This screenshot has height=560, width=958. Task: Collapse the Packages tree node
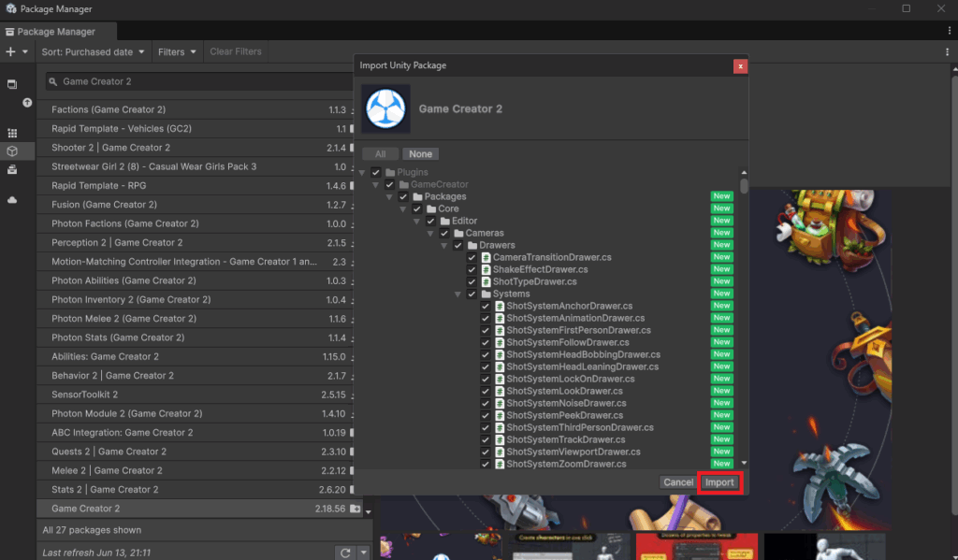[389, 197]
